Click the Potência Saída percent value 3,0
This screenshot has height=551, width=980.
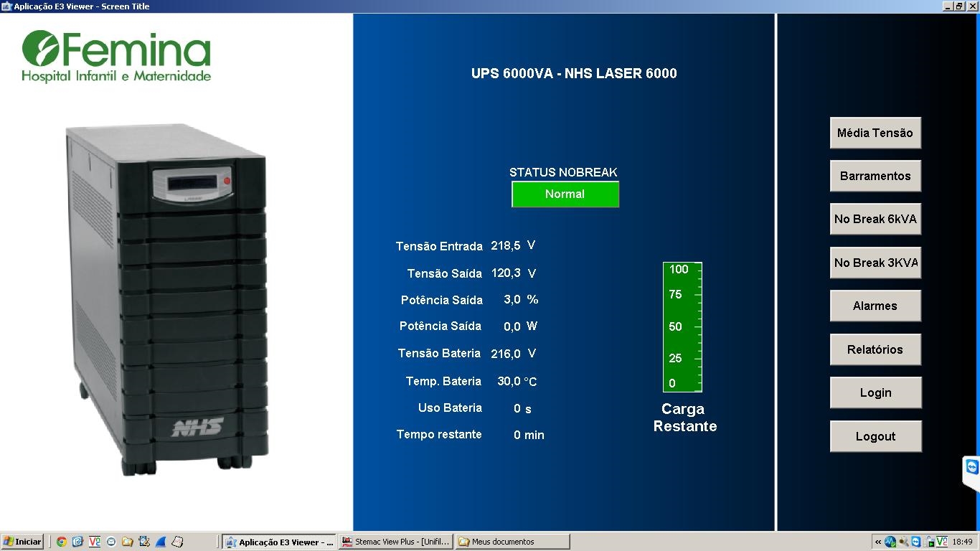512,300
